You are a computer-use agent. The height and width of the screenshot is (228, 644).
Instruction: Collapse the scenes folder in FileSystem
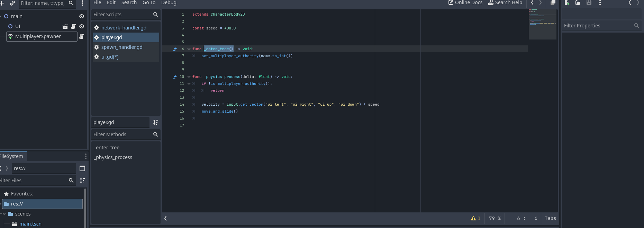click(4, 214)
